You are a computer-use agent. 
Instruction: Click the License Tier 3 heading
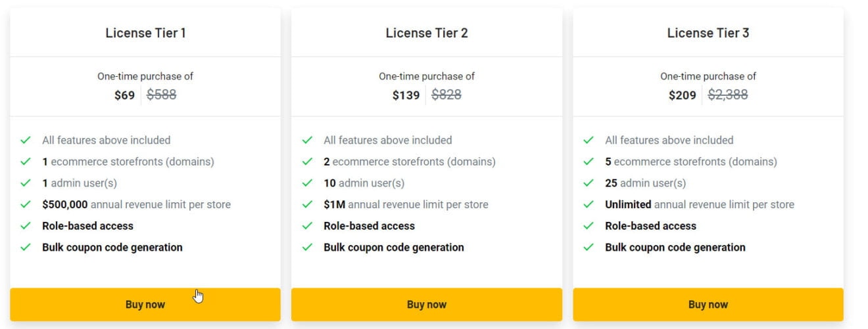tap(708, 33)
